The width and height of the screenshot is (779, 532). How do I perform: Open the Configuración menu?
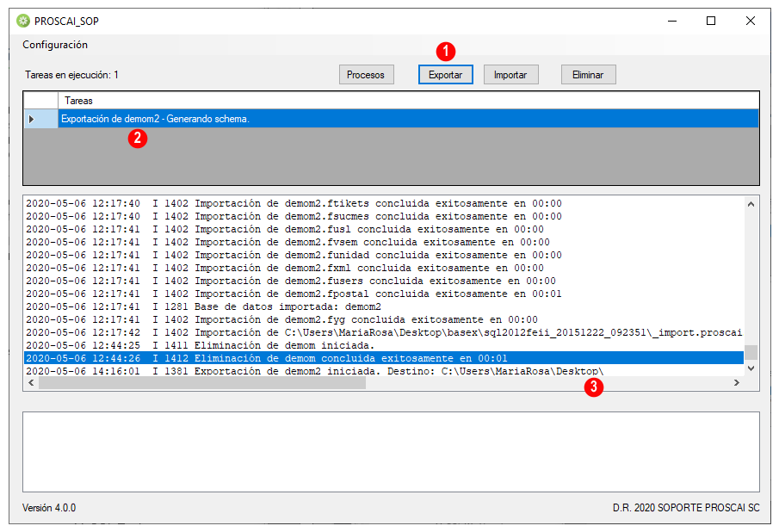coord(55,45)
